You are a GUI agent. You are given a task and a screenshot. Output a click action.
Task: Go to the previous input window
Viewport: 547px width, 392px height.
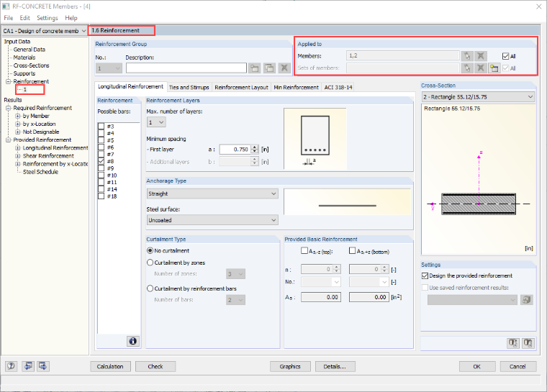click(28, 366)
